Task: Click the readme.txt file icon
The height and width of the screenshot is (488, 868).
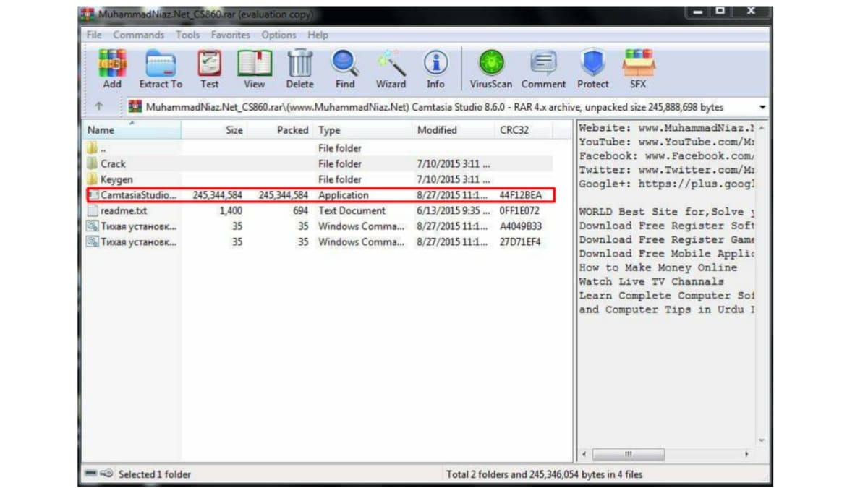Action: 93,211
